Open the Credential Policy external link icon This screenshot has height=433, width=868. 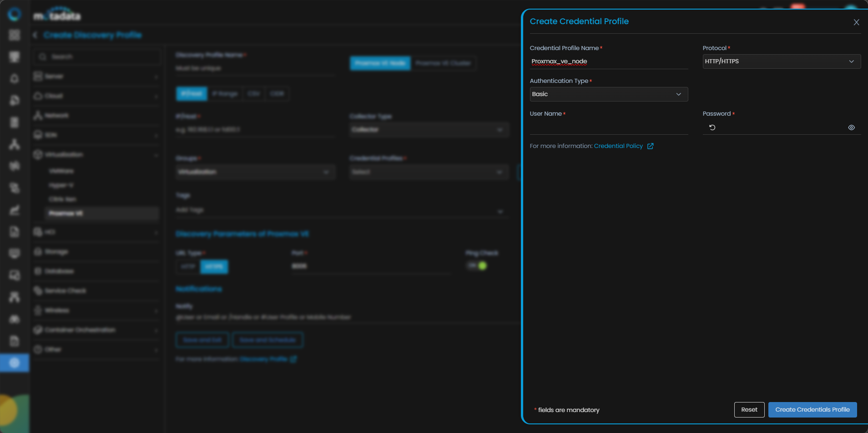(x=651, y=146)
